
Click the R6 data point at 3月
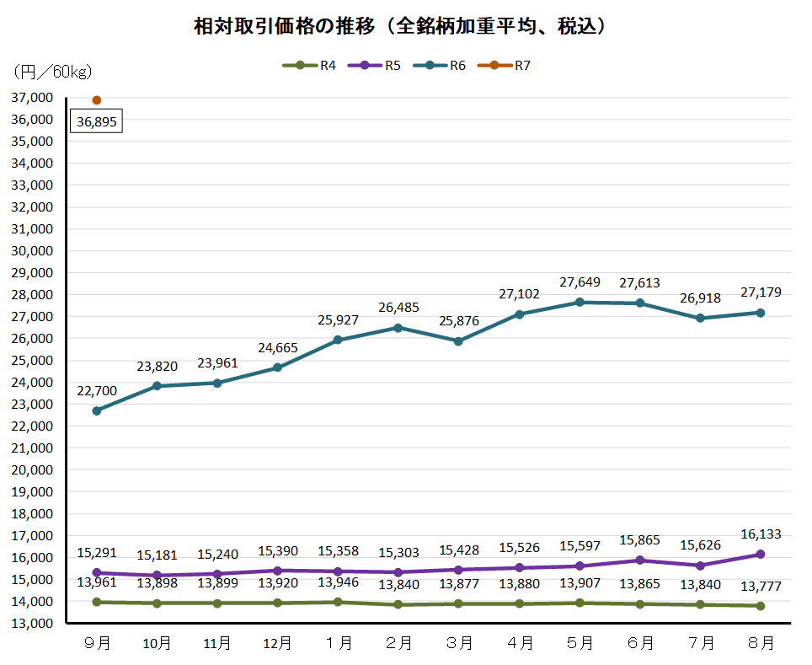point(458,341)
